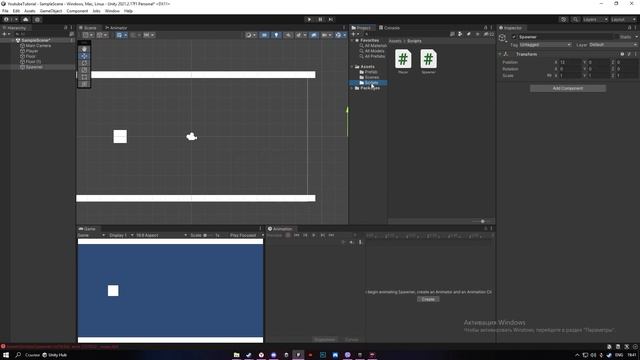Open the Component menu
The width and height of the screenshot is (640, 360).
[x=77, y=11]
